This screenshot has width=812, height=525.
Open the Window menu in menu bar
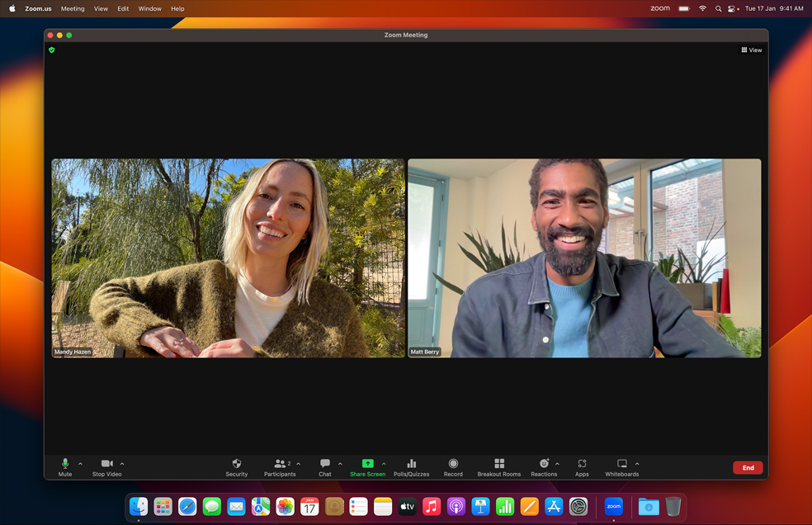(149, 8)
